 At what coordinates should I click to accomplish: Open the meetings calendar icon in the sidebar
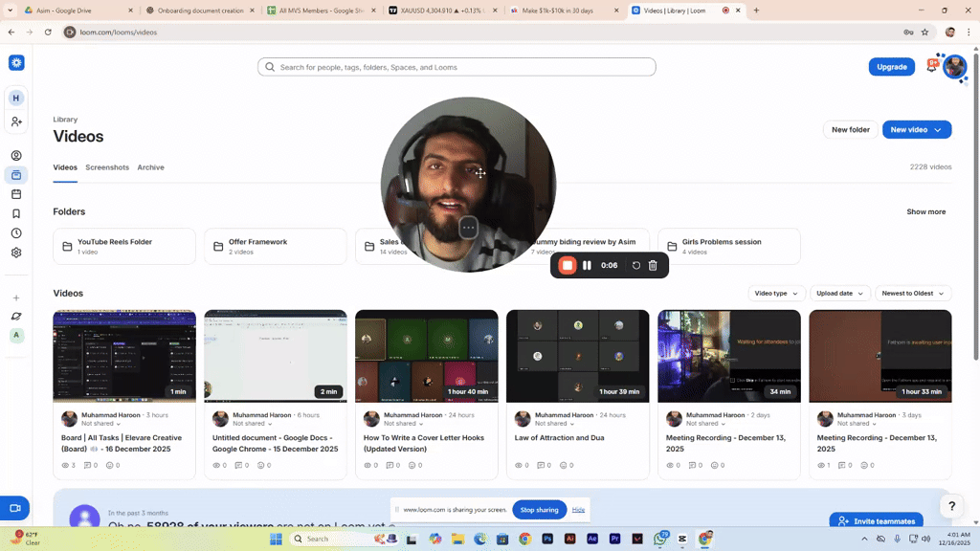tap(15, 195)
